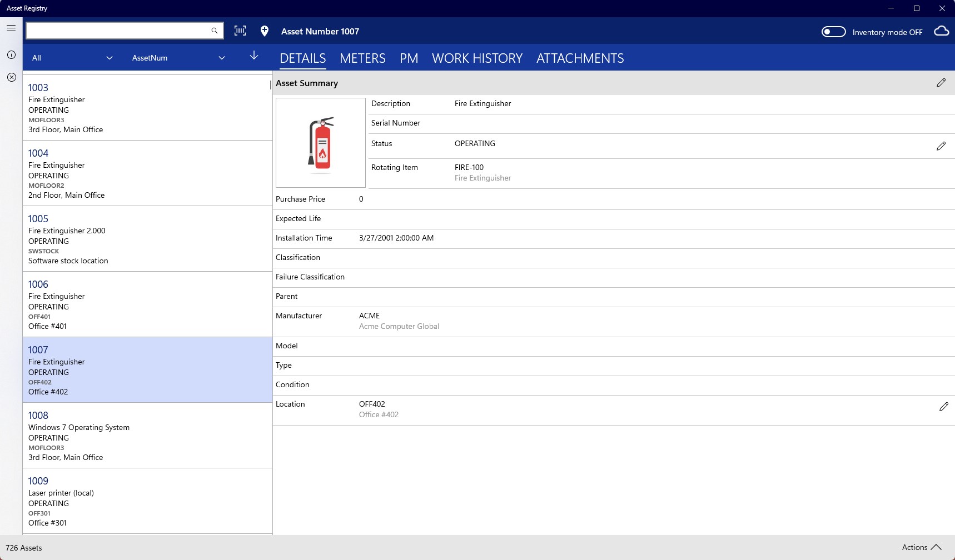Click the cloud sync icon
Viewport: 955px width, 560px height.
pos(941,31)
